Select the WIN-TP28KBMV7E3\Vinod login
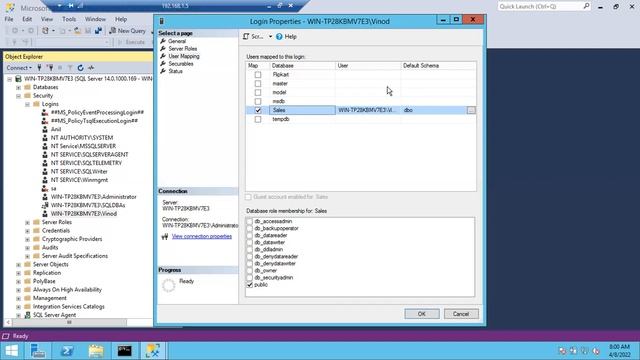640x360 pixels. tap(84, 213)
